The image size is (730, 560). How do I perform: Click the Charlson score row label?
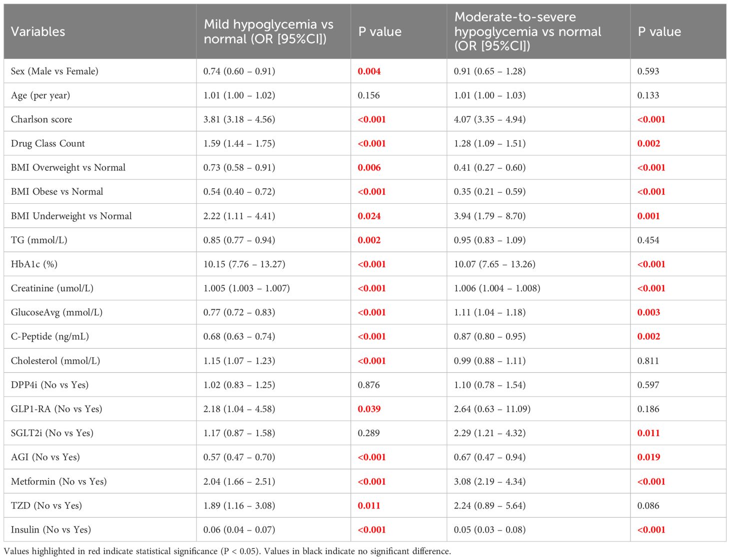41,119
